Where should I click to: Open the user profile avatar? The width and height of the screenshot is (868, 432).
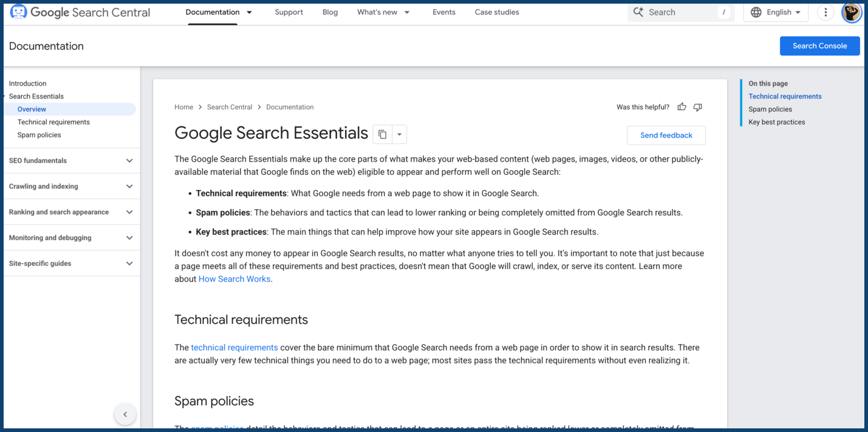click(852, 12)
